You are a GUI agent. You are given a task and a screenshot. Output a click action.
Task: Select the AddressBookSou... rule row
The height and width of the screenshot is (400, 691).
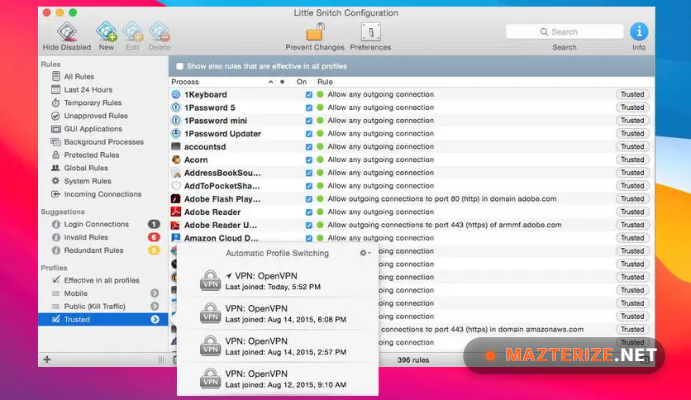point(412,173)
